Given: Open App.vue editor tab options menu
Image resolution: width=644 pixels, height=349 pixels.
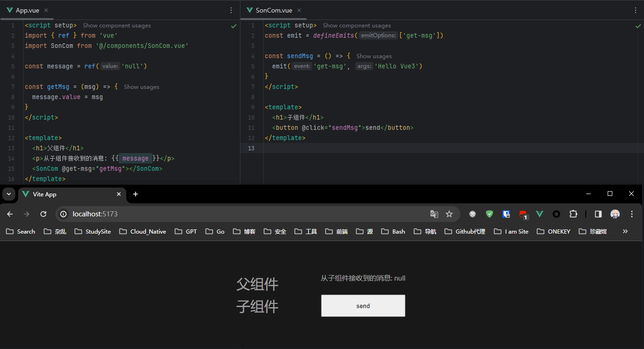Looking at the screenshot, I should pyautogui.click(x=231, y=10).
